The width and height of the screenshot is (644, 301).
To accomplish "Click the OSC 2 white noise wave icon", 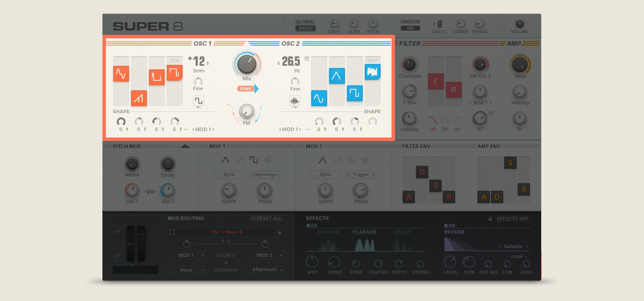I will pyautogui.click(x=372, y=72).
